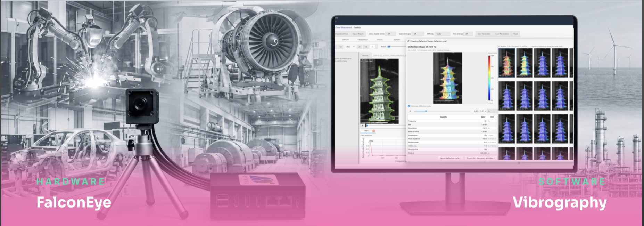Select the VISUAL tab
The height and width of the screenshot is (226, 644).
pos(380,40)
